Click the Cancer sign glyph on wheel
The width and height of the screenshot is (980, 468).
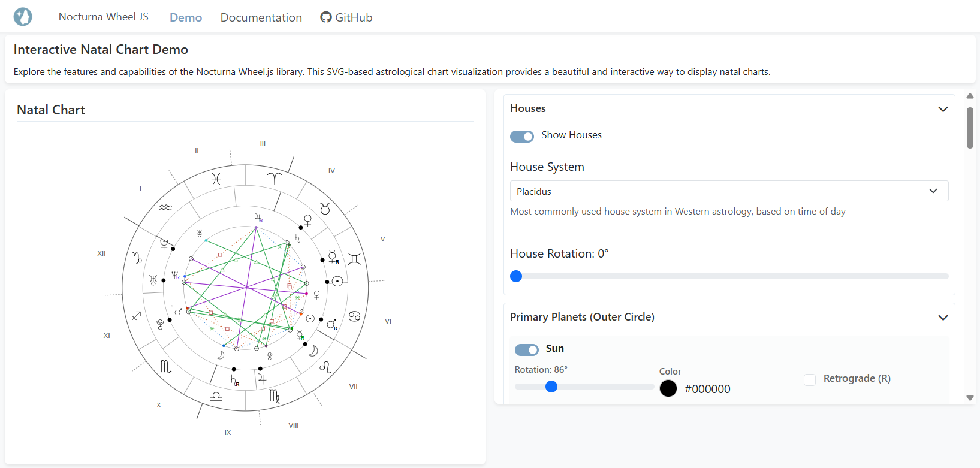coord(354,316)
